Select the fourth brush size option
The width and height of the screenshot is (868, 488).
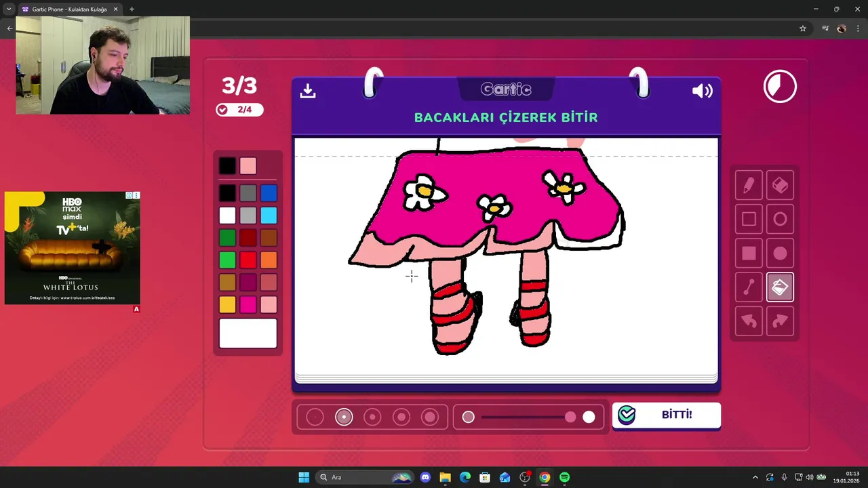coord(401,417)
